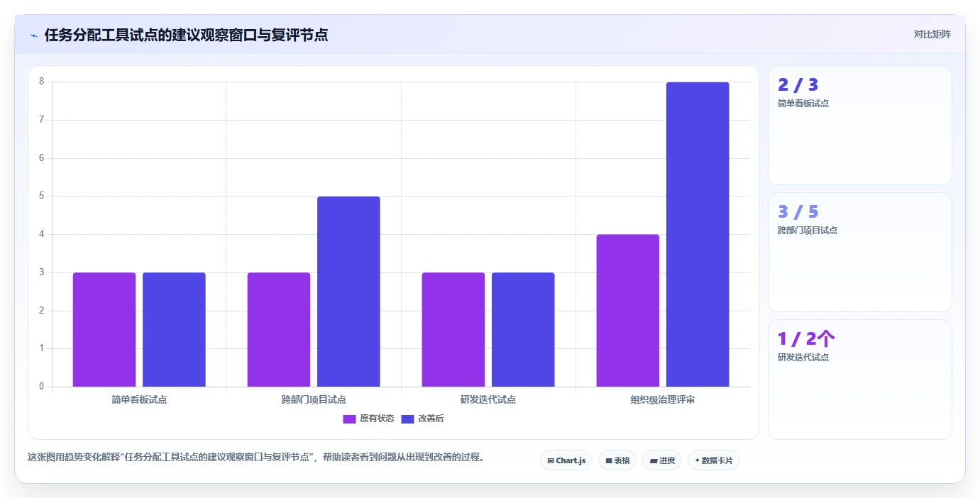Screen dimensions: 980x498
Task: Click the icon in Chart.js tag
Action: tap(551, 461)
